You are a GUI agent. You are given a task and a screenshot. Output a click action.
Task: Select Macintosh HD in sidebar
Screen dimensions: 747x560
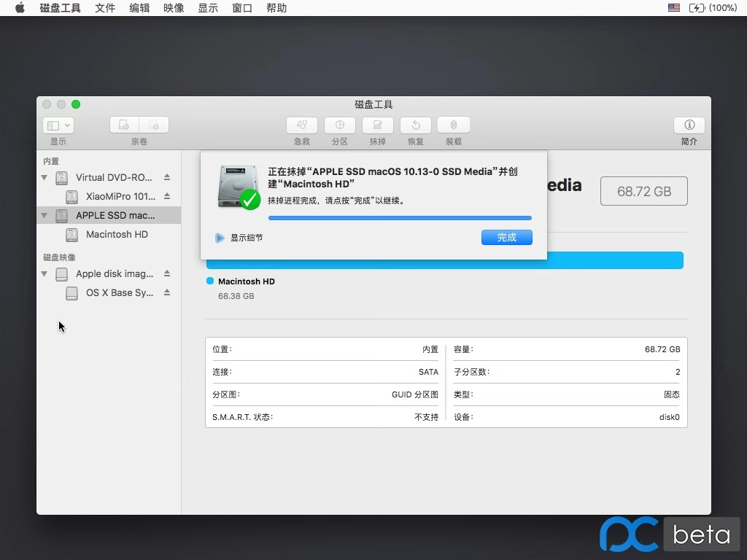pyautogui.click(x=109, y=235)
